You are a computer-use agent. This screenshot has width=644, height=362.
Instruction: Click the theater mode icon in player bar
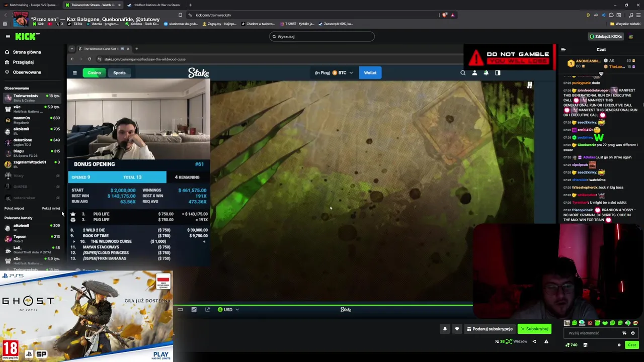tap(194, 310)
